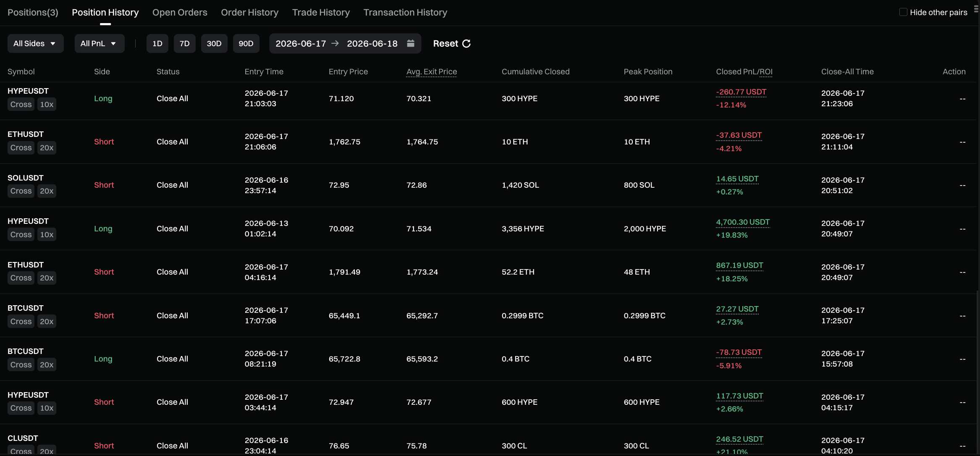
Task: Click the Status column header
Action: click(x=168, y=72)
